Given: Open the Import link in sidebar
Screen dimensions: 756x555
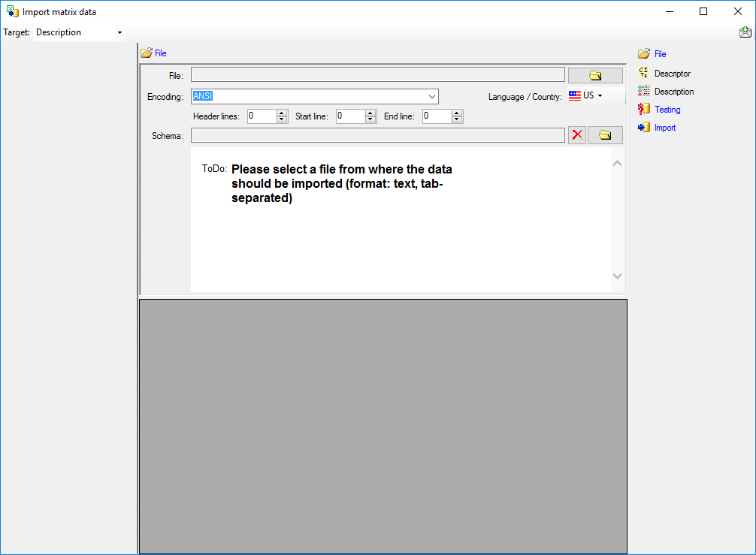Looking at the screenshot, I should pos(665,128).
